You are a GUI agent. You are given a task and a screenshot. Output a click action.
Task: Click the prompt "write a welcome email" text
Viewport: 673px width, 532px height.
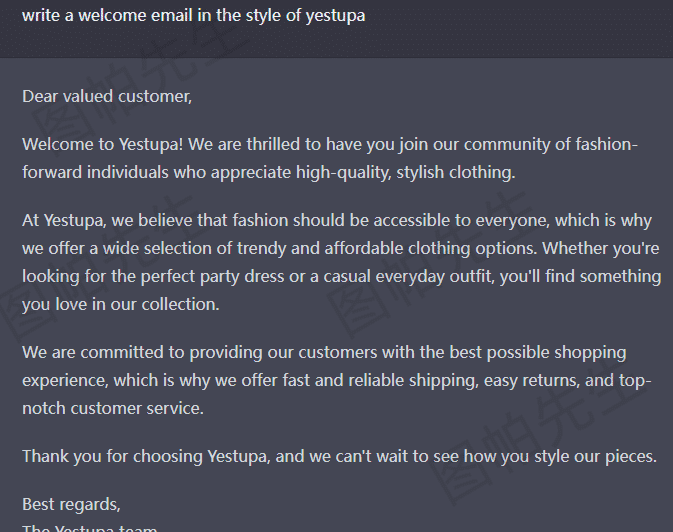pyautogui.click(x=107, y=16)
